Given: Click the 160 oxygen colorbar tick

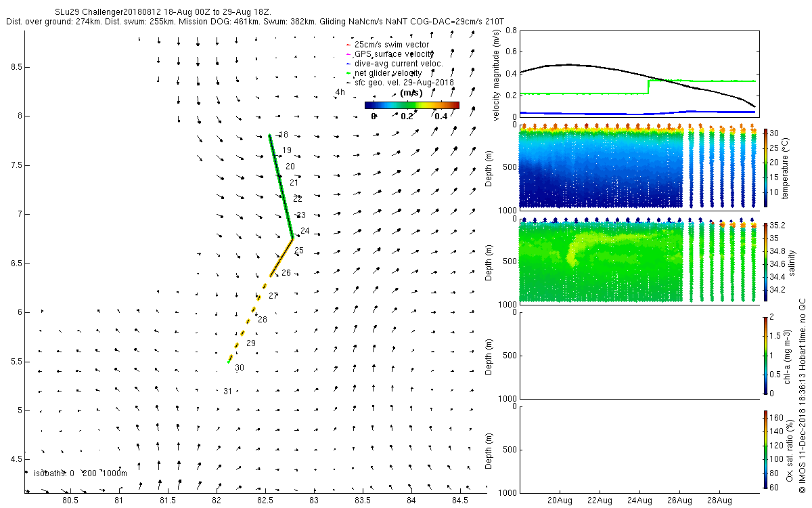Looking at the screenshot, I should point(777,417).
